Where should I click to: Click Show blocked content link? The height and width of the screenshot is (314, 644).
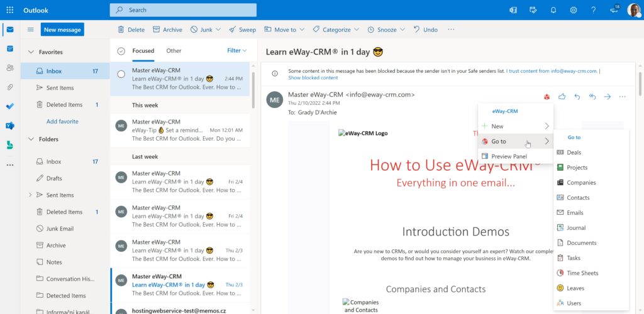(x=313, y=77)
